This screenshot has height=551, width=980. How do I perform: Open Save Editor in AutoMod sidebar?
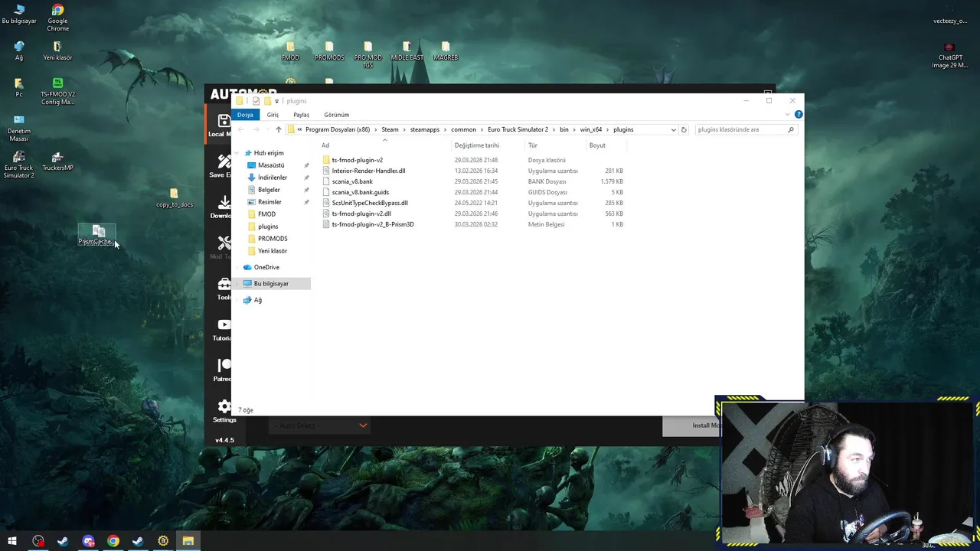[220, 166]
